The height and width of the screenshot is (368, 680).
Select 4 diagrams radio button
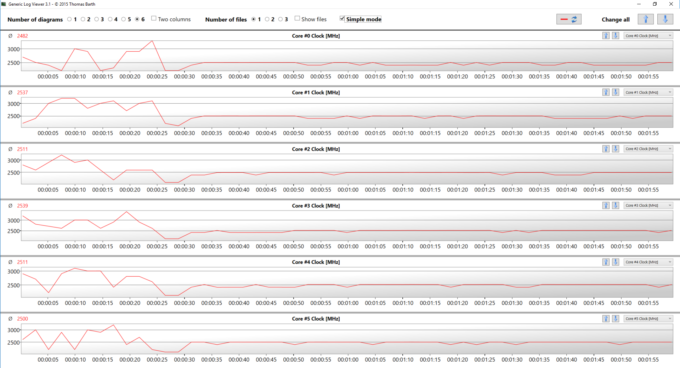coord(110,20)
